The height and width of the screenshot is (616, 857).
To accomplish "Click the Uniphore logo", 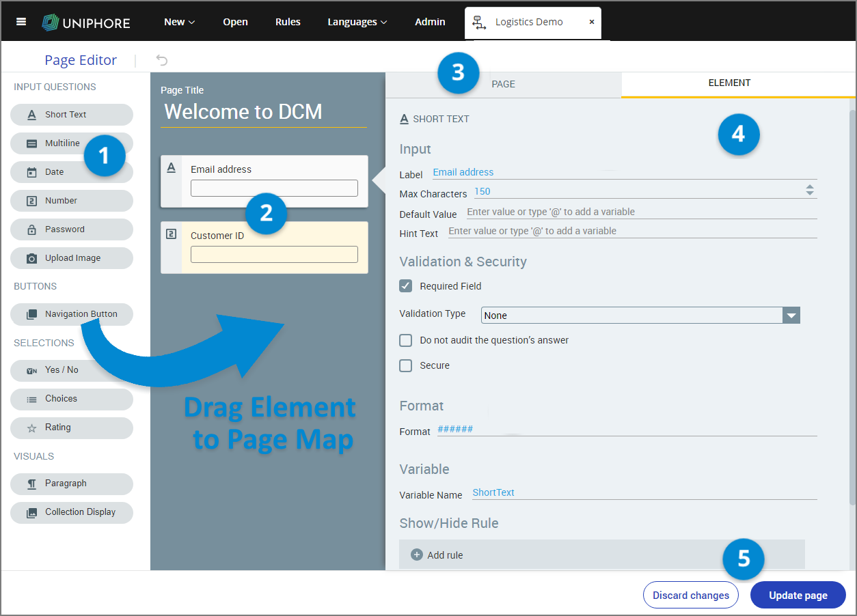I will pyautogui.click(x=85, y=22).
